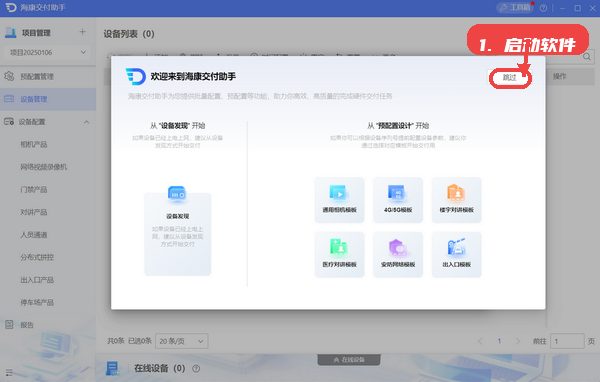
Task: Go to previous page arrow in pagination
Action: click(480, 341)
